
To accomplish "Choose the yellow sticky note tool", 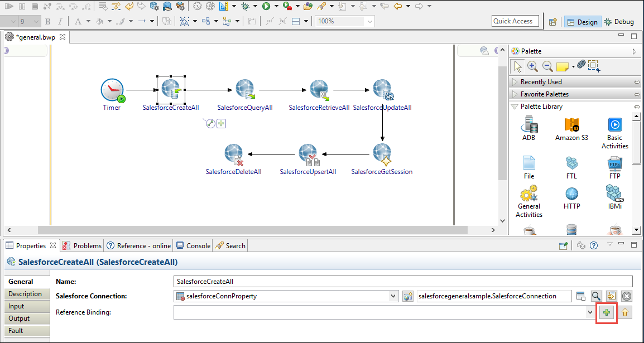I will tap(563, 66).
